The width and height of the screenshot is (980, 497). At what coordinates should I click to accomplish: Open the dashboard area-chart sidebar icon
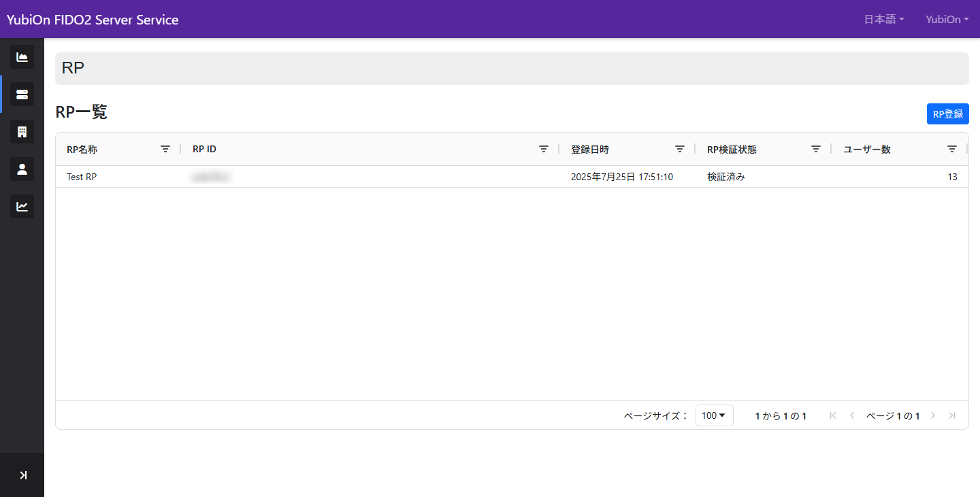(22, 57)
